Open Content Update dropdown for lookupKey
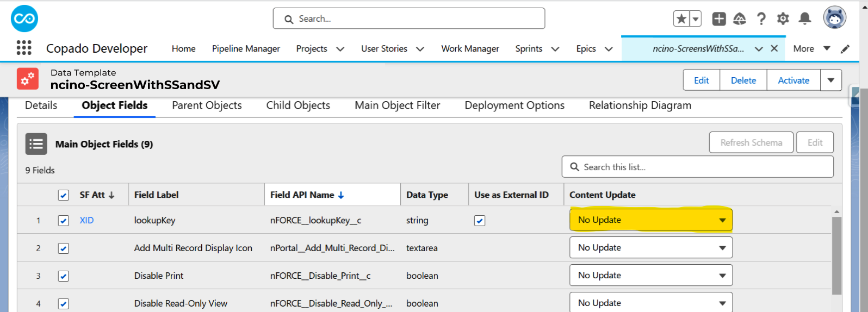The image size is (868, 312). click(651, 220)
